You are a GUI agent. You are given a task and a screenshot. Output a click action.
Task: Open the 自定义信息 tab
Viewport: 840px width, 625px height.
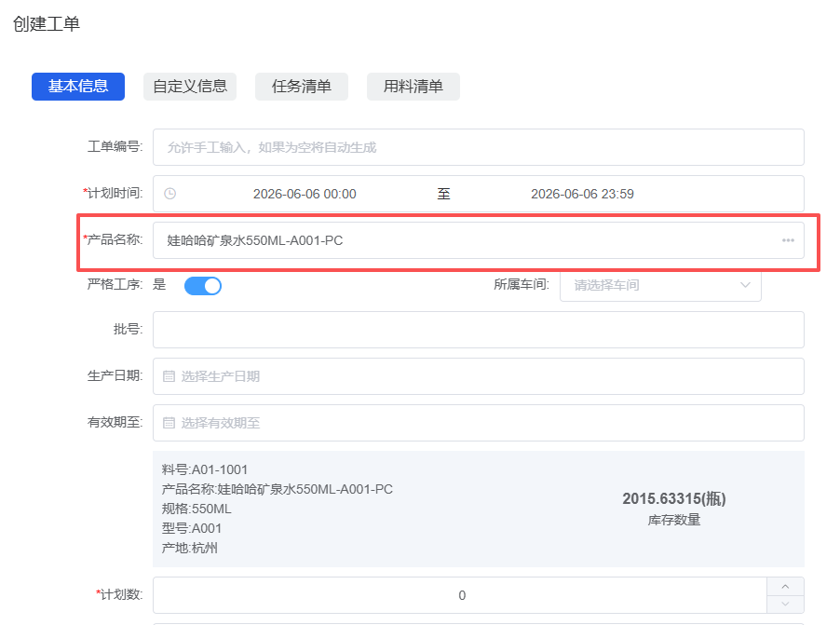pos(190,87)
